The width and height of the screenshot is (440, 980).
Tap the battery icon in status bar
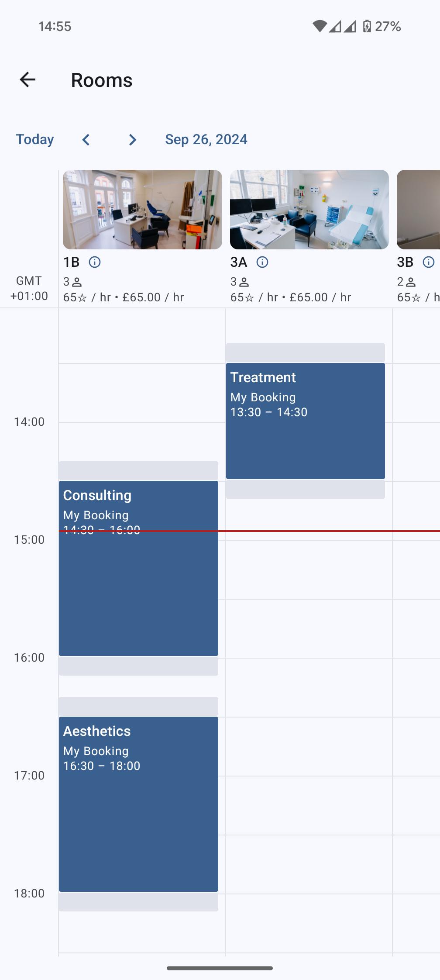click(x=367, y=26)
